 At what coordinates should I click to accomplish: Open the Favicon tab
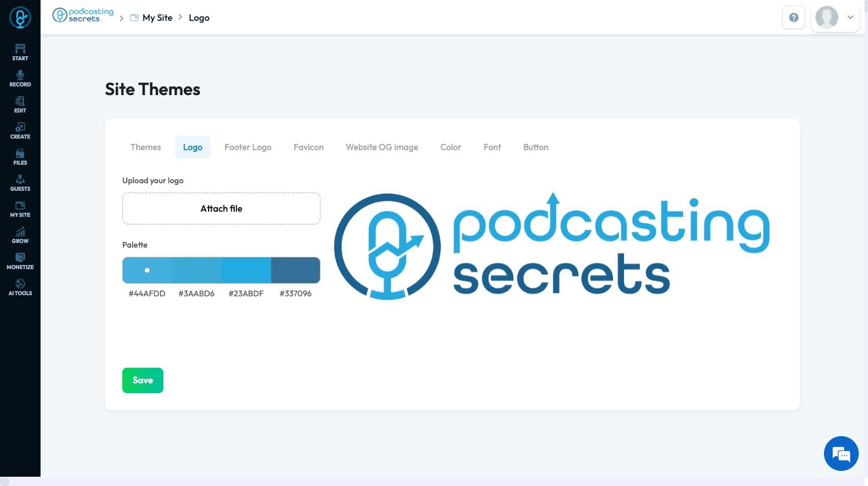tap(309, 147)
